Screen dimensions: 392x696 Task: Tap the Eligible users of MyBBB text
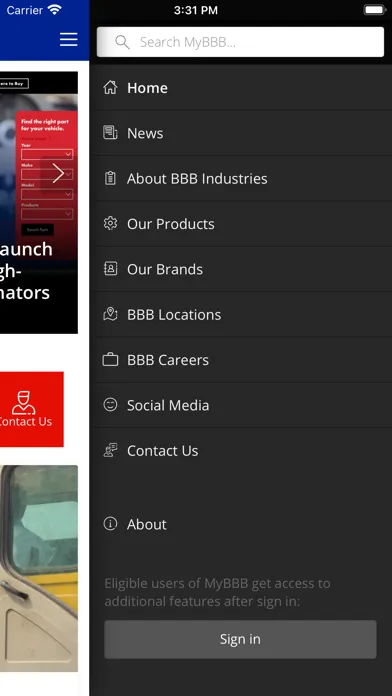pos(218,592)
